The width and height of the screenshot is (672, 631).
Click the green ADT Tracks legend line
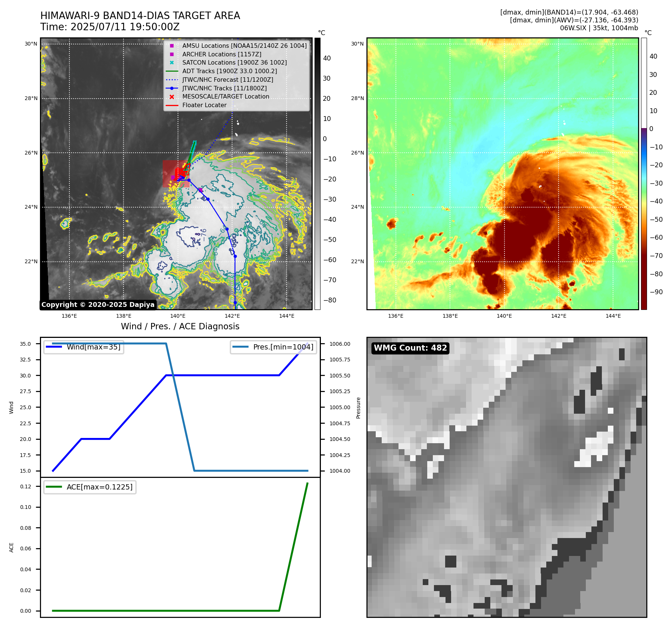pos(172,71)
